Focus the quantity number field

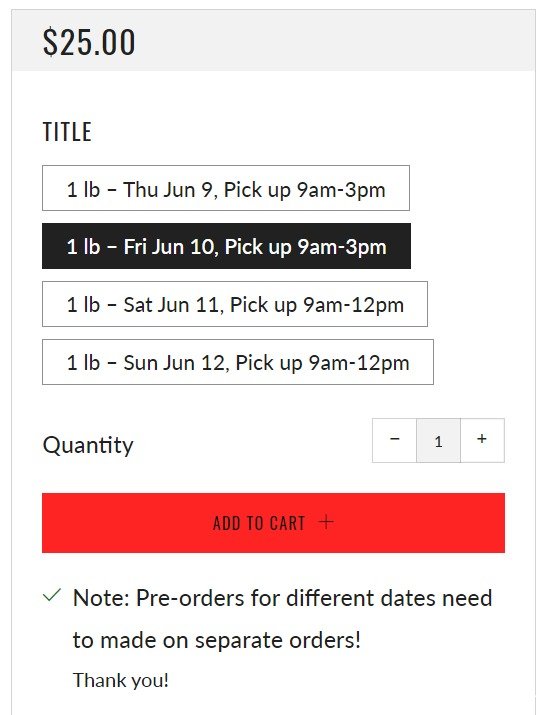pyautogui.click(x=438, y=440)
